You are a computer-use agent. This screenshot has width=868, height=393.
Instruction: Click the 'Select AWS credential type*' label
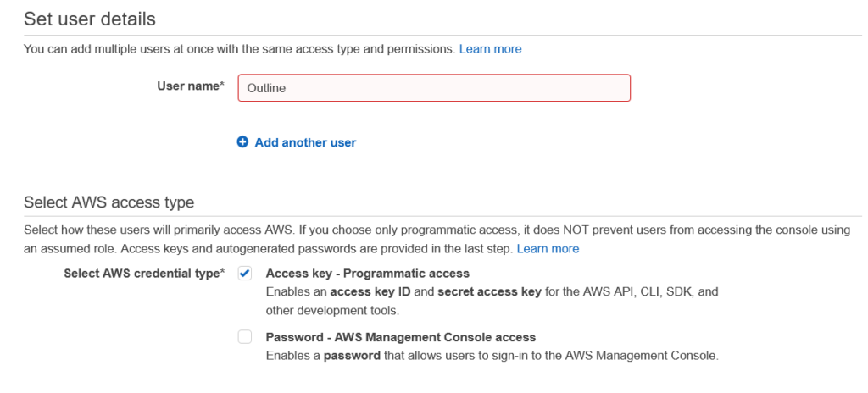(x=144, y=274)
